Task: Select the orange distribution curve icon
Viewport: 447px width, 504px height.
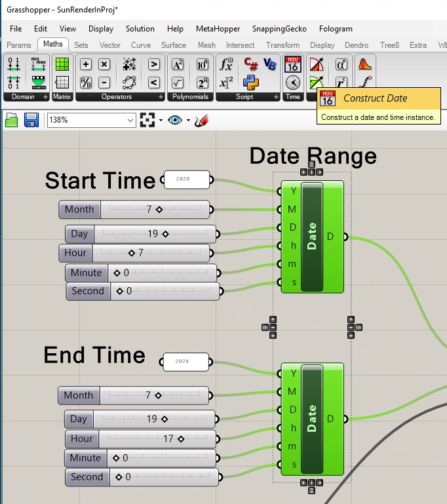Action: coord(365,64)
